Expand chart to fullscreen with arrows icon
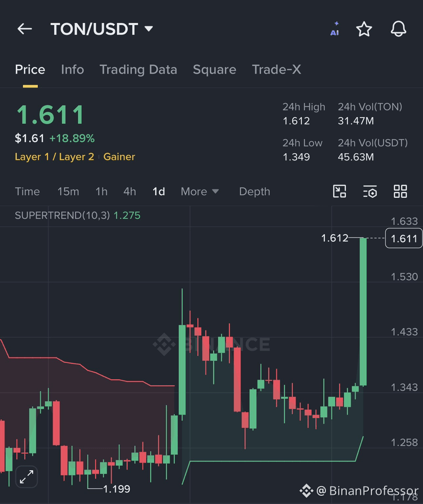This screenshot has width=423, height=504. 27,477
